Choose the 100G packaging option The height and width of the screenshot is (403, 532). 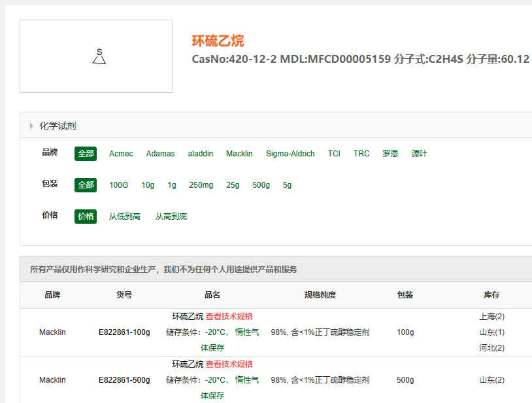119,185
